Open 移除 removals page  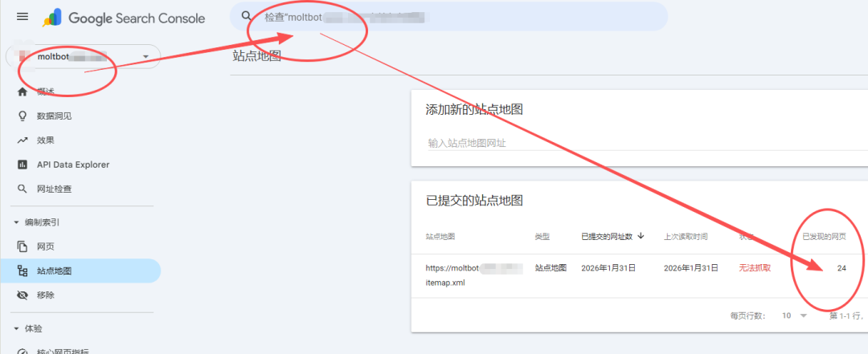click(x=45, y=295)
